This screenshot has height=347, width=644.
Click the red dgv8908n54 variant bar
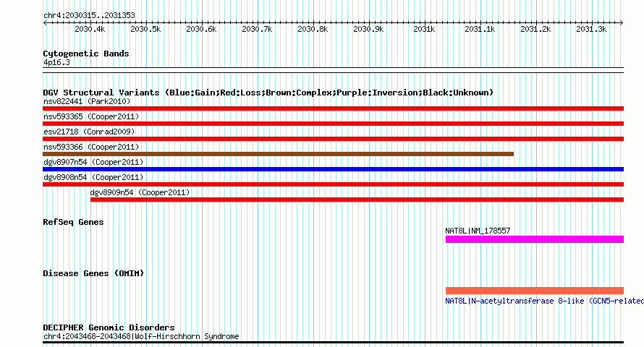333,184
